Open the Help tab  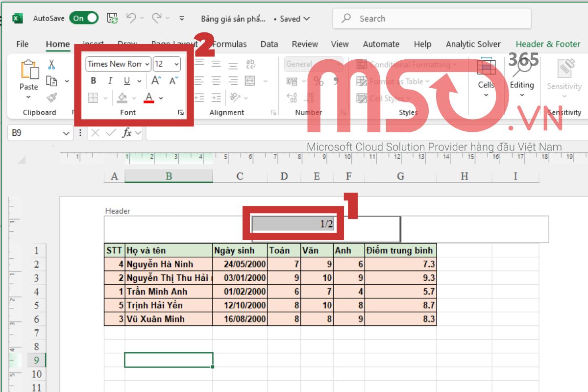pyautogui.click(x=422, y=44)
